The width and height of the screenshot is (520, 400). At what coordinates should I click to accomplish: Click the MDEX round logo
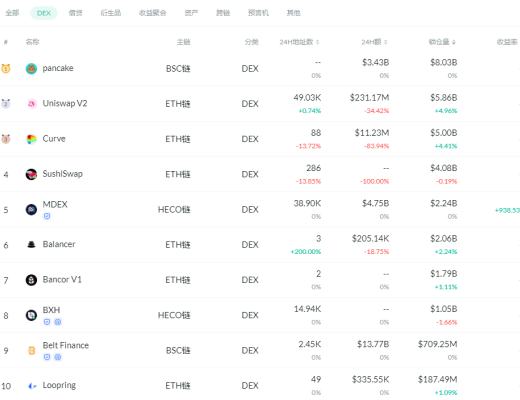pos(31,210)
